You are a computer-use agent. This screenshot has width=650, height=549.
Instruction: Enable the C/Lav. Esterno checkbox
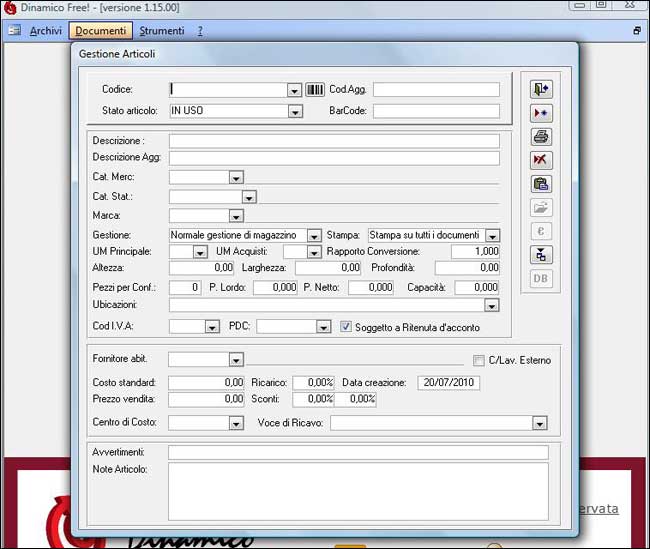[x=478, y=360]
